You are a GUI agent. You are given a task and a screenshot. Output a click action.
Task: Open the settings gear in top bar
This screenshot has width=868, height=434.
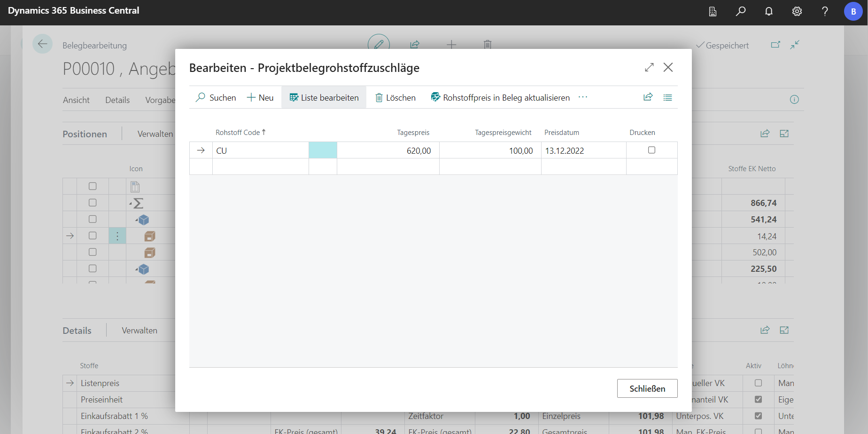[x=797, y=11]
